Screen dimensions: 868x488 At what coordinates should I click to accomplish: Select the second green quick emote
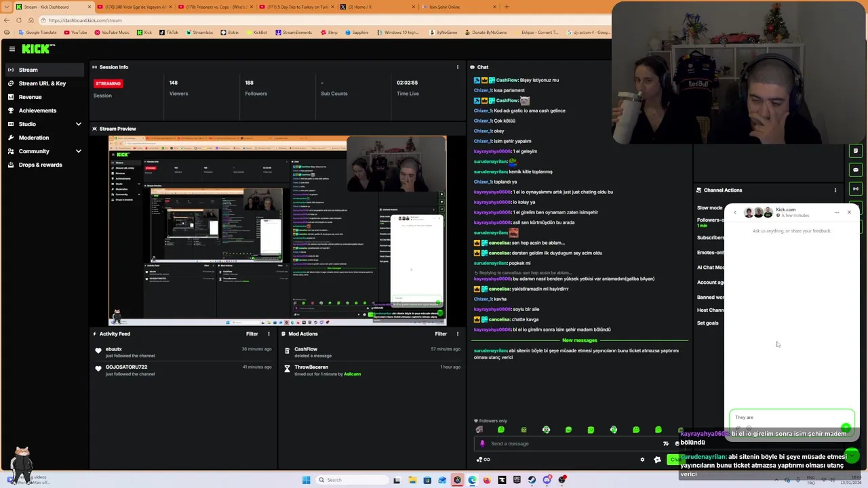pos(501,430)
